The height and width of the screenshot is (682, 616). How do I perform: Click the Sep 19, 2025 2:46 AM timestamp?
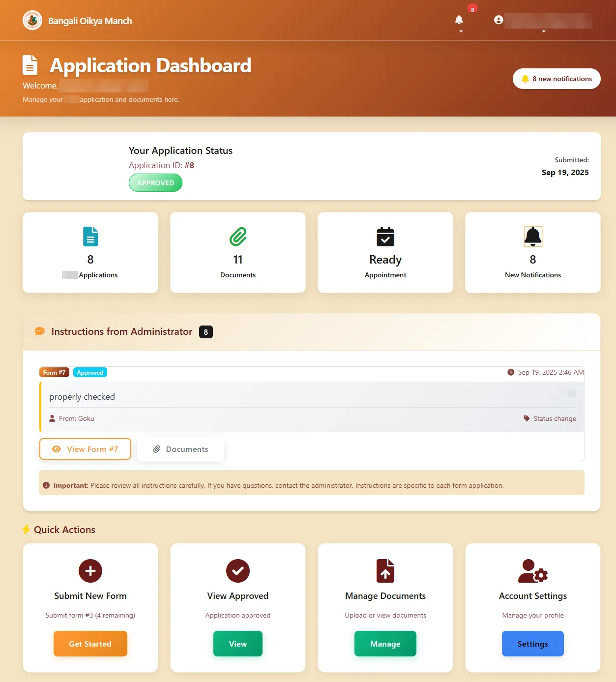551,372
